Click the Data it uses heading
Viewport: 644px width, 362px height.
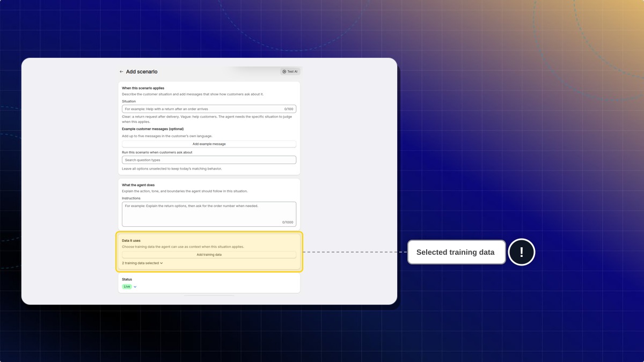click(131, 241)
